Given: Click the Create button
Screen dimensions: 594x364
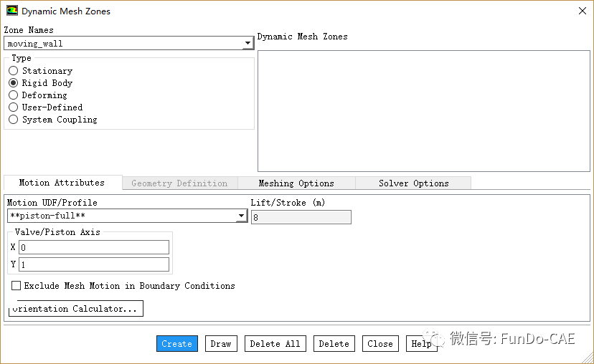Looking at the screenshot, I should coord(177,343).
